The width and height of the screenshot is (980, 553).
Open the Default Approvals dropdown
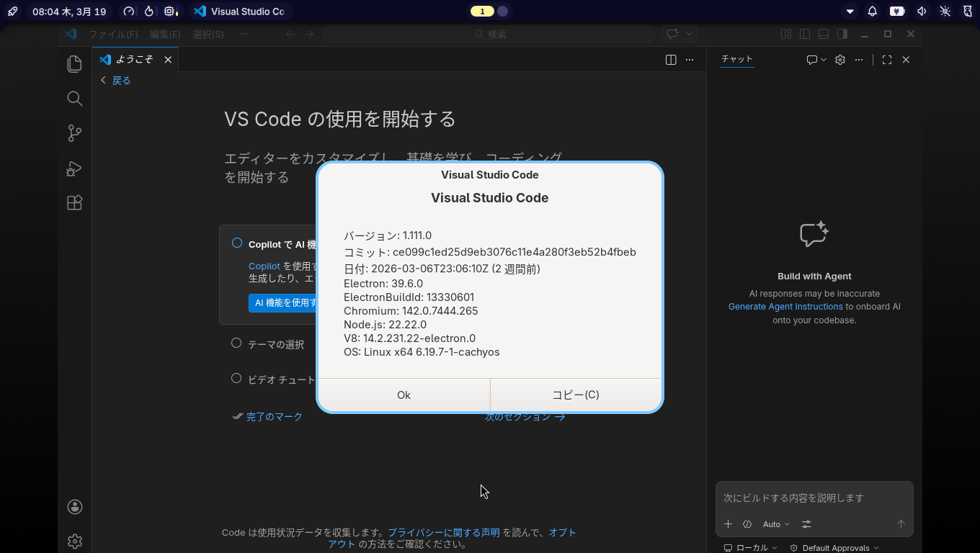(x=834, y=548)
